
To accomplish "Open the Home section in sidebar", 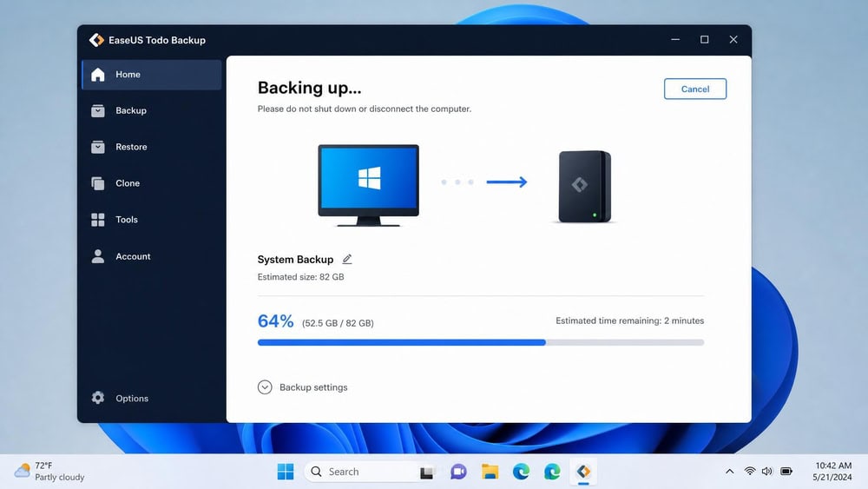I will coord(152,74).
